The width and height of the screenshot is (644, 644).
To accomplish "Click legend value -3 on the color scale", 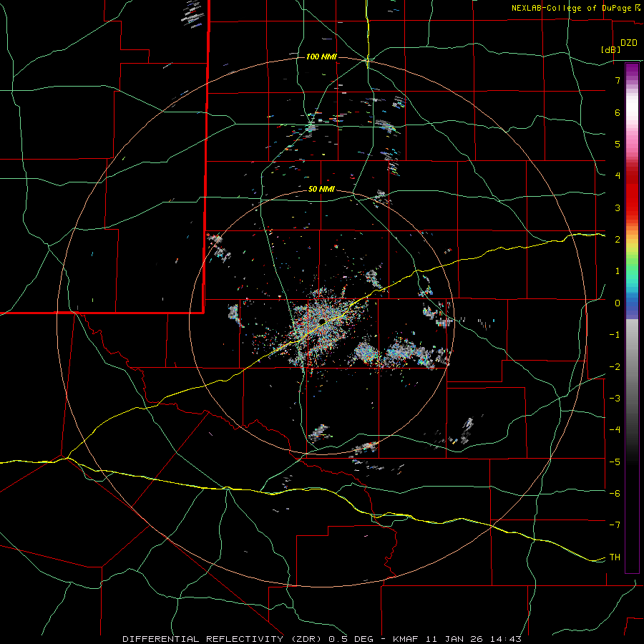I will [615, 398].
